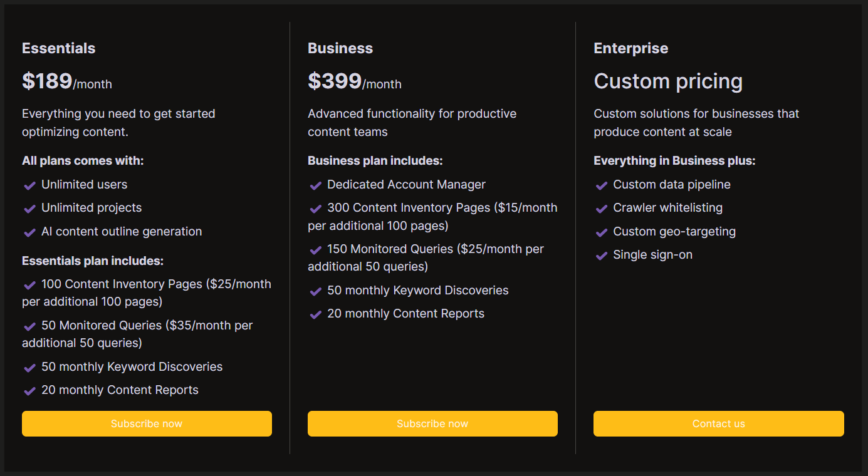Click the Custom pricing label
This screenshot has width=868, height=476.
click(668, 81)
